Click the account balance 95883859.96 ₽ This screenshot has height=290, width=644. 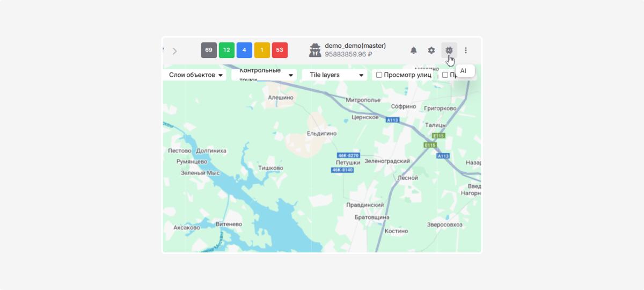click(x=348, y=54)
